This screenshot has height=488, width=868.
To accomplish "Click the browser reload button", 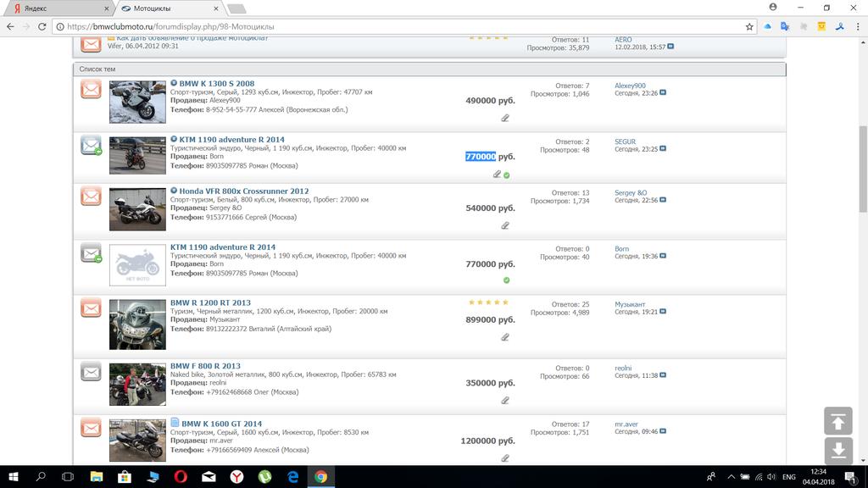I will [42, 26].
